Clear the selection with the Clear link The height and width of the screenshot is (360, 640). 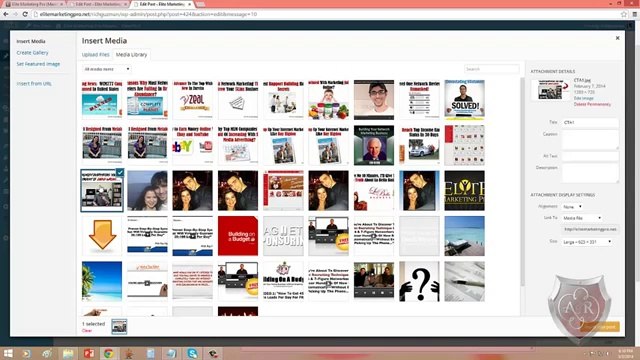point(87,331)
